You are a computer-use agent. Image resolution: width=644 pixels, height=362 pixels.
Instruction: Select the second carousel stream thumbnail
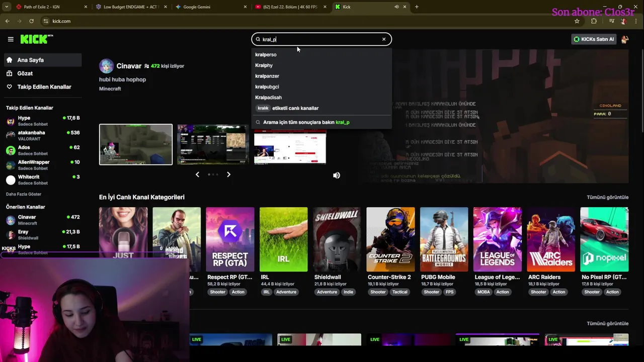(213, 144)
